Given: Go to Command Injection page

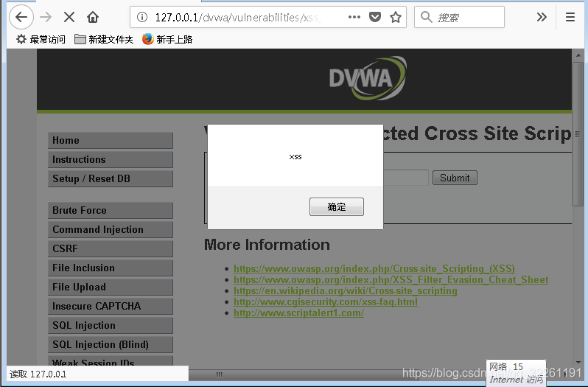Looking at the screenshot, I should (111, 229).
